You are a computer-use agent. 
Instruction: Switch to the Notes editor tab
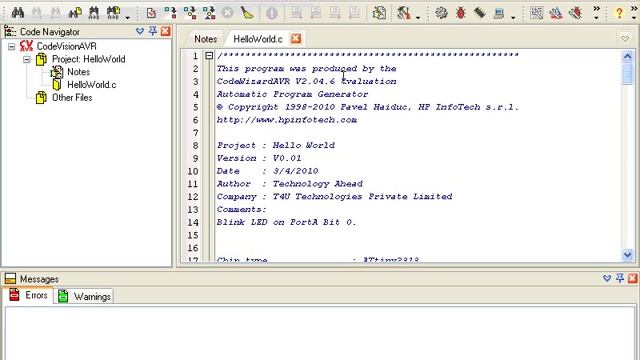[x=205, y=39]
